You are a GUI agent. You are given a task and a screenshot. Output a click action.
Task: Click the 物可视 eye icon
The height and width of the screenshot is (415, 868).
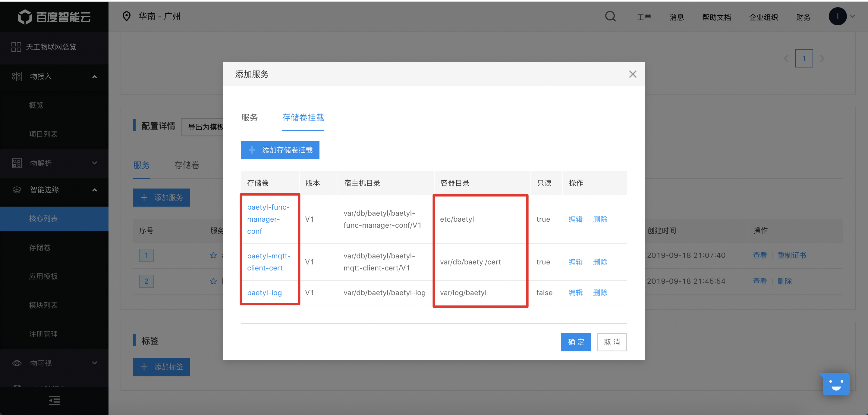17,363
